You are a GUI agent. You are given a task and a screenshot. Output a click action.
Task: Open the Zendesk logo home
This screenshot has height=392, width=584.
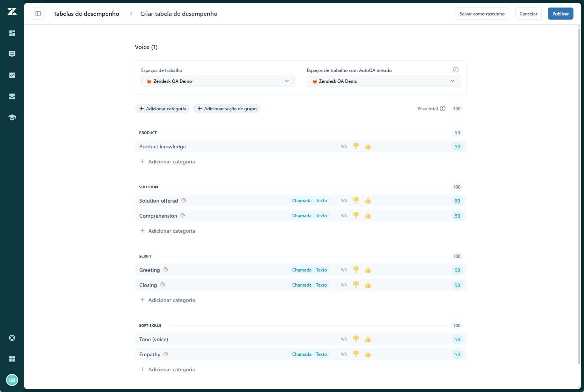coord(12,11)
